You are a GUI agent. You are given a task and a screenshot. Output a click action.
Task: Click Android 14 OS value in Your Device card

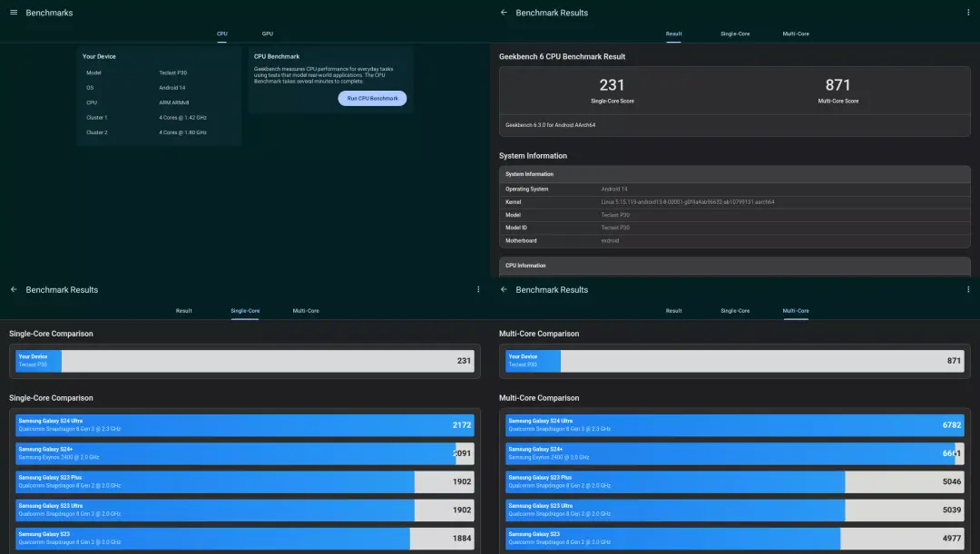click(x=171, y=88)
